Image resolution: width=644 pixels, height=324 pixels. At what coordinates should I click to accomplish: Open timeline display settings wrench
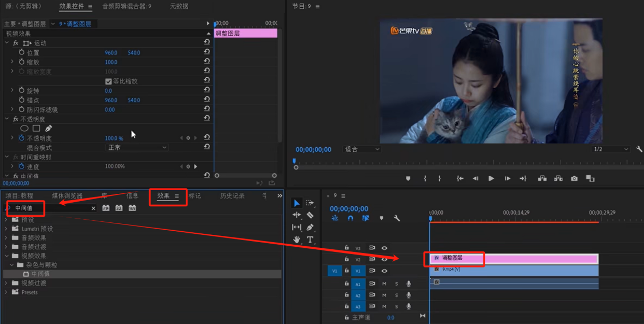(x=397, y=218)
